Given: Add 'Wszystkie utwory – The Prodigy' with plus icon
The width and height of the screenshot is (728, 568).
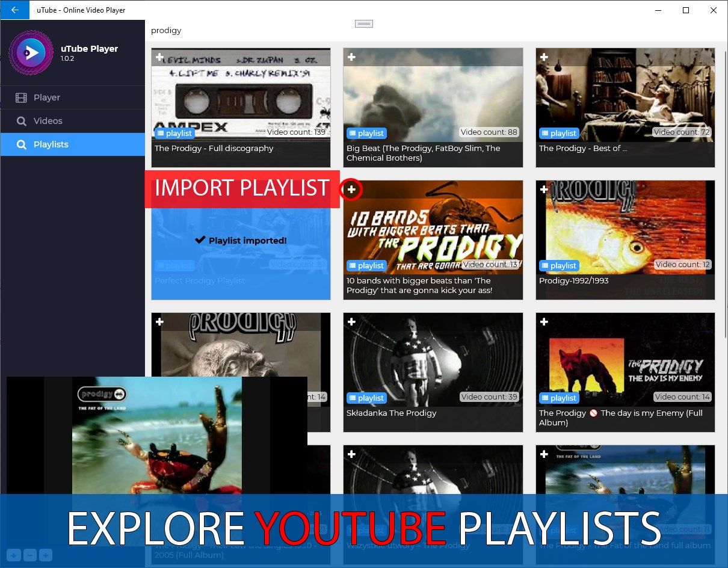Looking at the screenshot, I should (352, 454).
